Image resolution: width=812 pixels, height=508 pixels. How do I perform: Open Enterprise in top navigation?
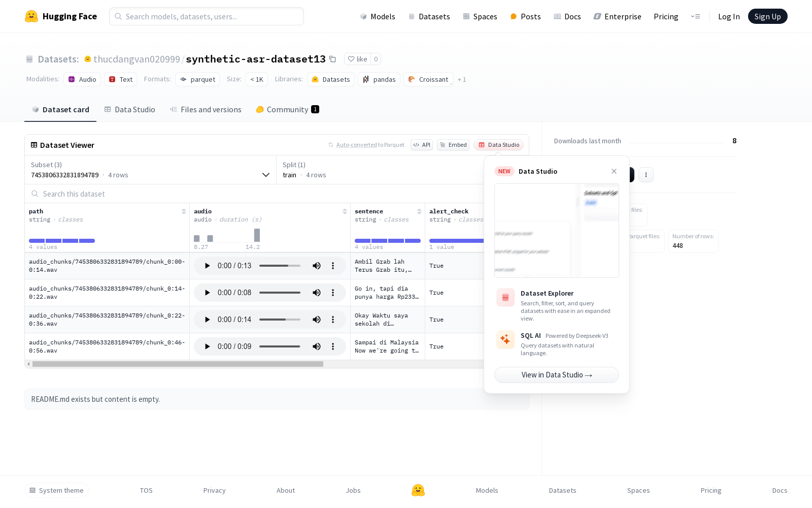pyautogui.click(x=617, y=16)
